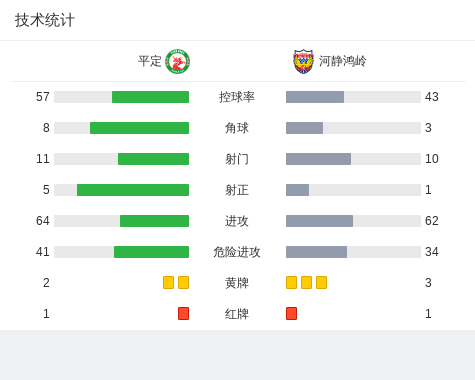Click the 危险进攻 stat label

[237, 252]
